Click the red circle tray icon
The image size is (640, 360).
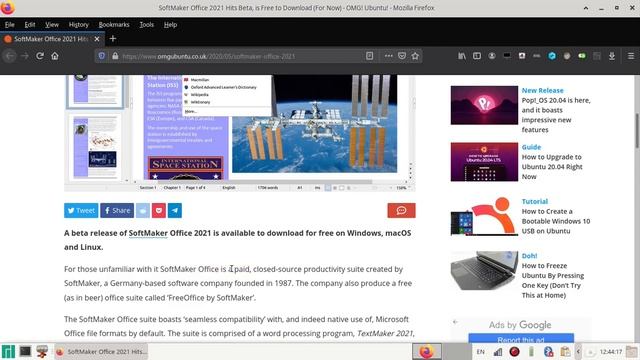click(514, 351)
